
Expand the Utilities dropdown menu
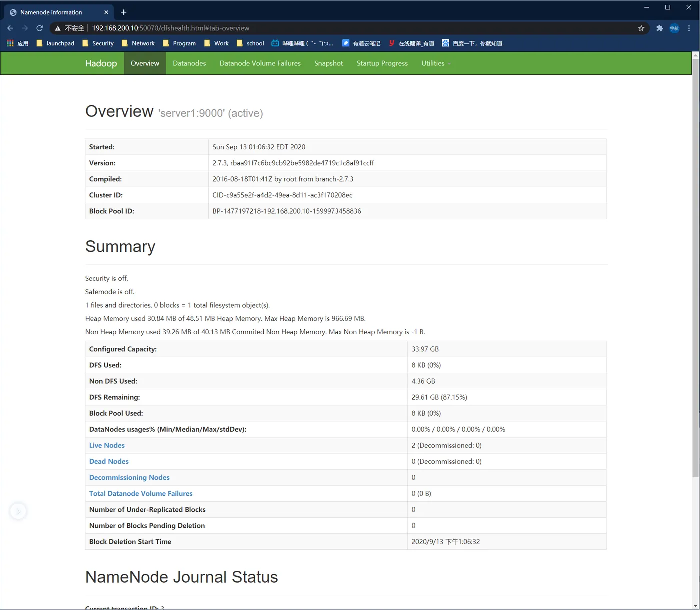[x=436, y=63]
